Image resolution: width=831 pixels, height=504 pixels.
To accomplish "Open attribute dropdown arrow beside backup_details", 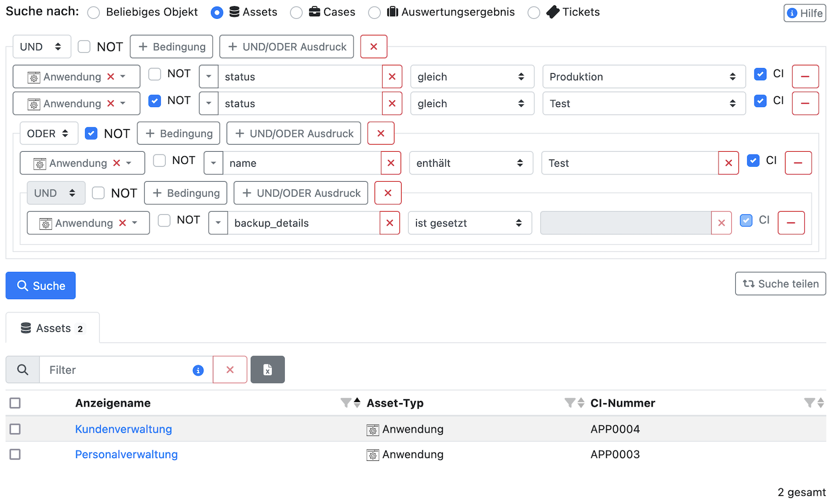I will [218, 223].
